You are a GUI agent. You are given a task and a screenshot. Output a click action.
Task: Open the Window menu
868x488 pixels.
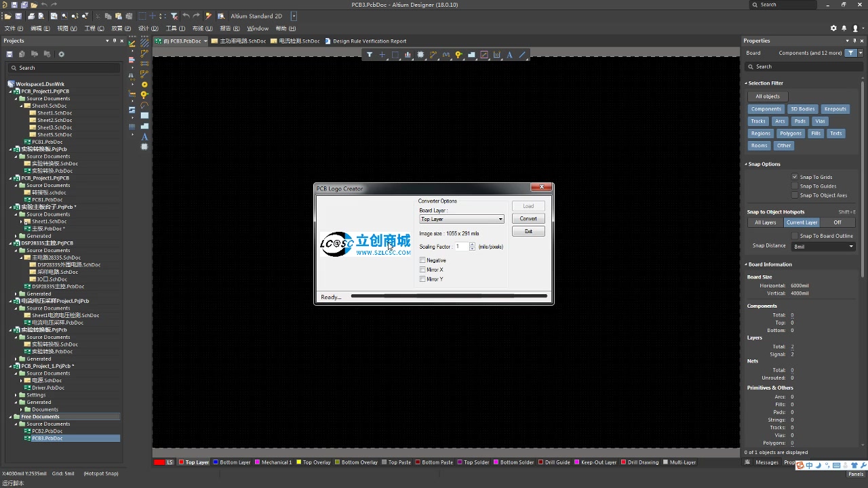click(x=258, y=28)
